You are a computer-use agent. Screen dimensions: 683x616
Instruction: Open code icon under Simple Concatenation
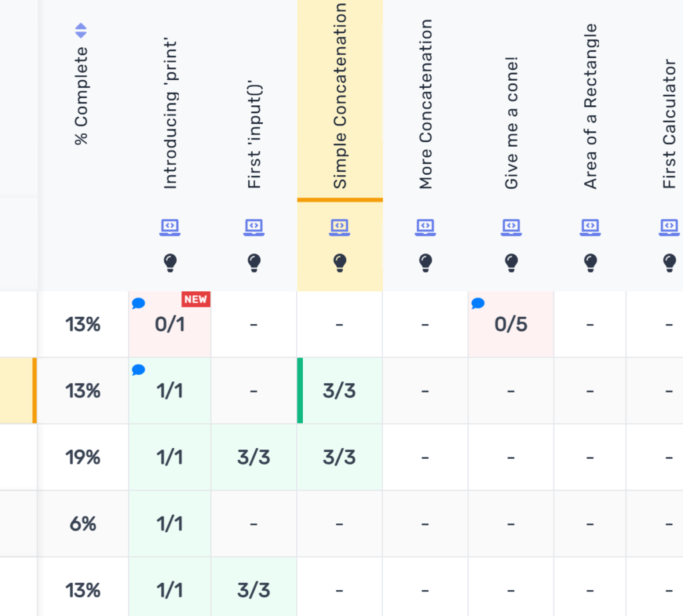click(x=339, y=227)
